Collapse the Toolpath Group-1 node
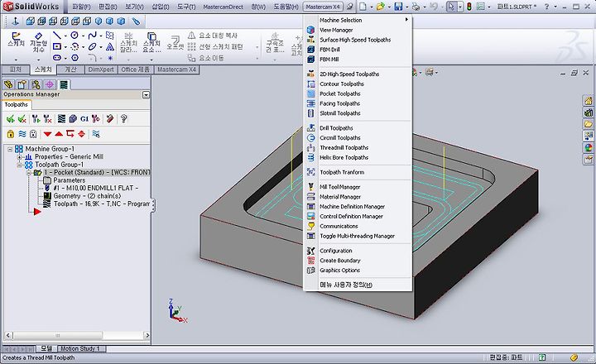Image resolution: width=596 pixels, height=364 pixels. [x=19, y=165]
